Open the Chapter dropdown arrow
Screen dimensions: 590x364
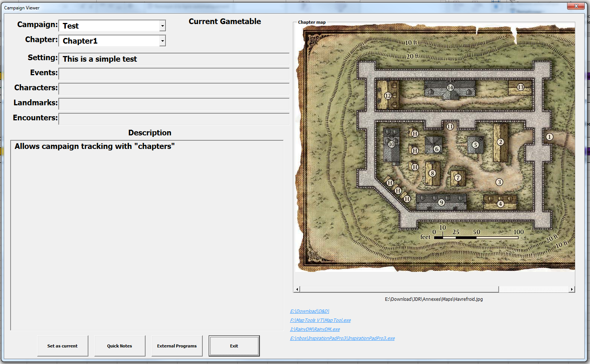162,41
